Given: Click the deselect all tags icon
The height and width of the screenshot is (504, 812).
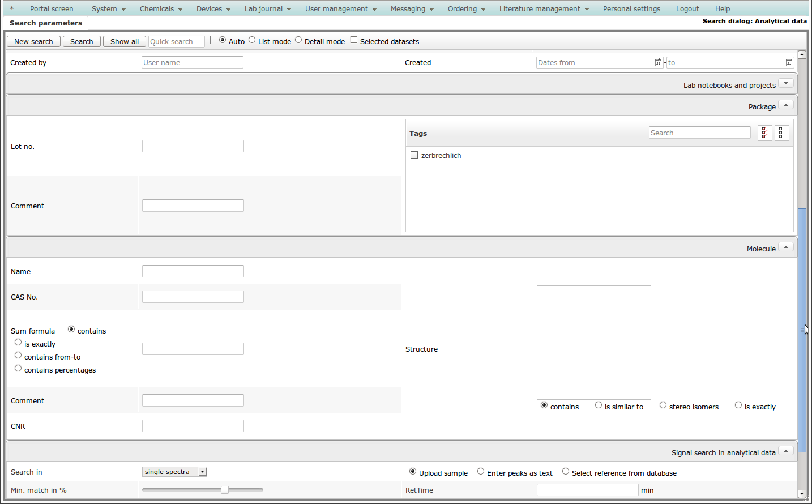Looking at the screenshot, I should click(x=781, y=133).
